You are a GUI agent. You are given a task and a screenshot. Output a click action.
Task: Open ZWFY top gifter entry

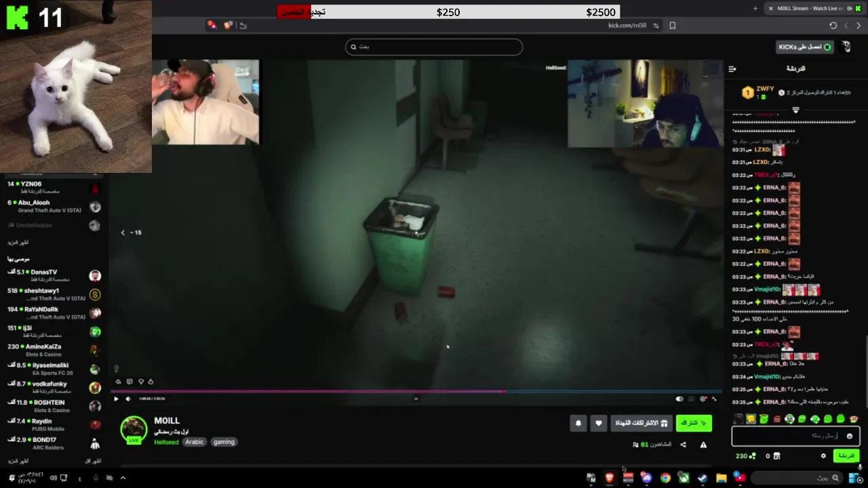click(x=758, y=93)
